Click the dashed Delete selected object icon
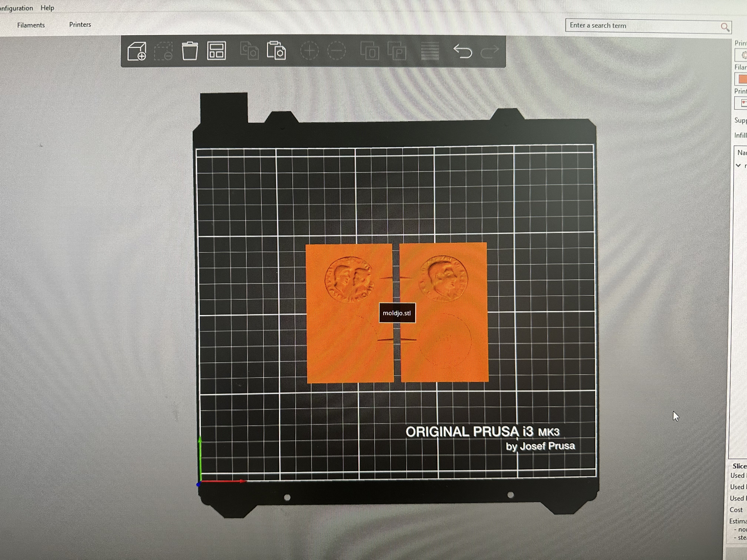The width and height of the screenshot is (747, 560). pos(163,51)
